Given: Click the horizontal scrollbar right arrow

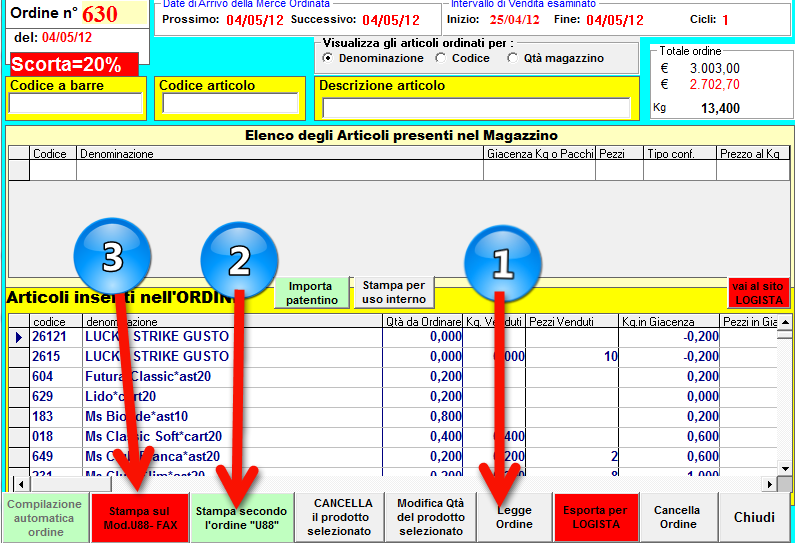Looking at the screenshot, I should pos(770,484).
